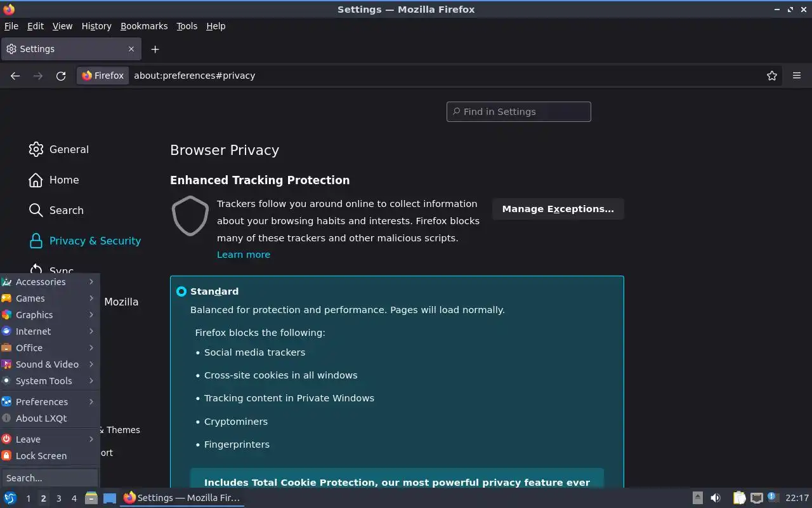Click the Internet category icon

point(6,331)
